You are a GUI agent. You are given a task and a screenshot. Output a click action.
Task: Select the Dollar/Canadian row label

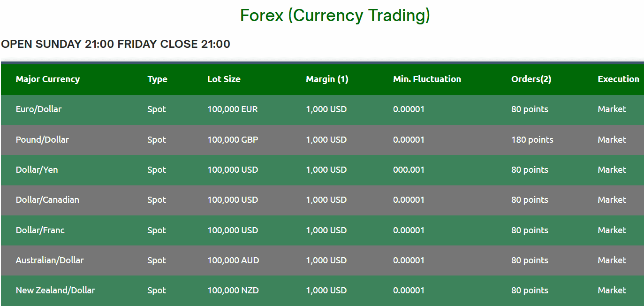47,200
